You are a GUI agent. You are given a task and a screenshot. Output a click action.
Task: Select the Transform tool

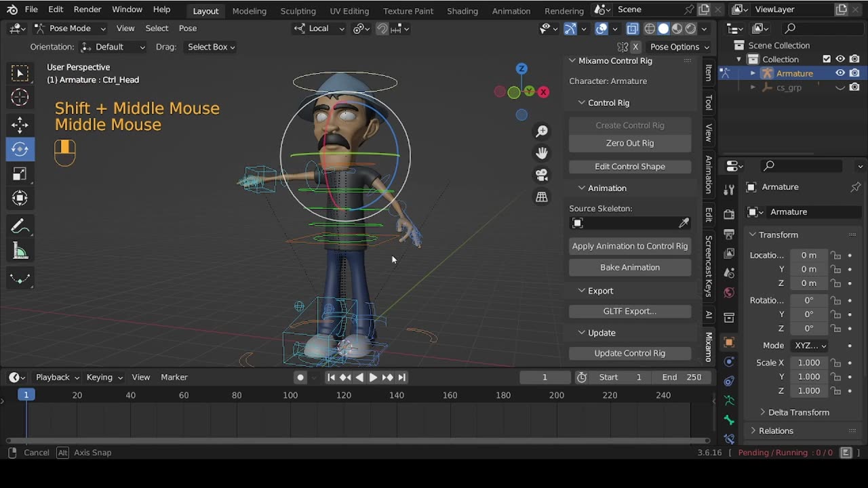point(20,199)
